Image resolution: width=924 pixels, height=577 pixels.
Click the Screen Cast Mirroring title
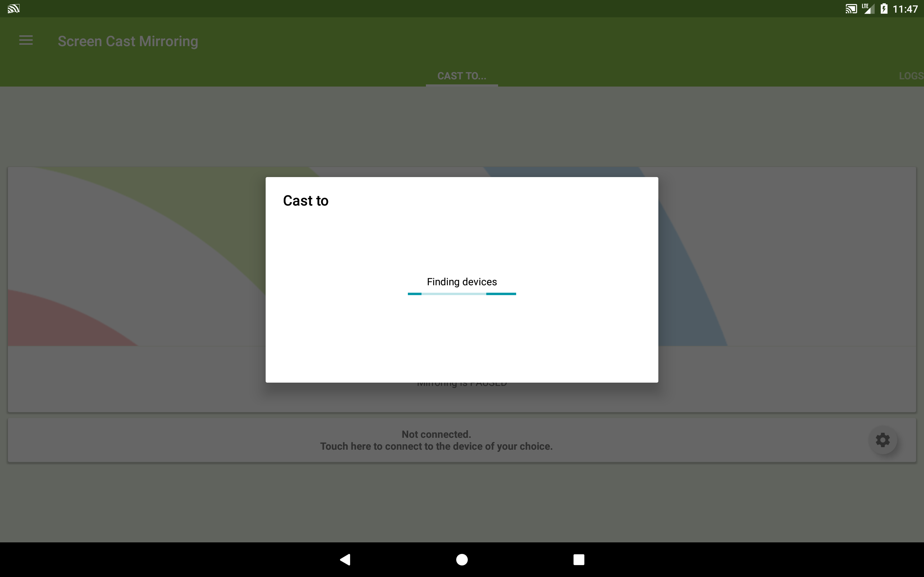pos(128,41)
